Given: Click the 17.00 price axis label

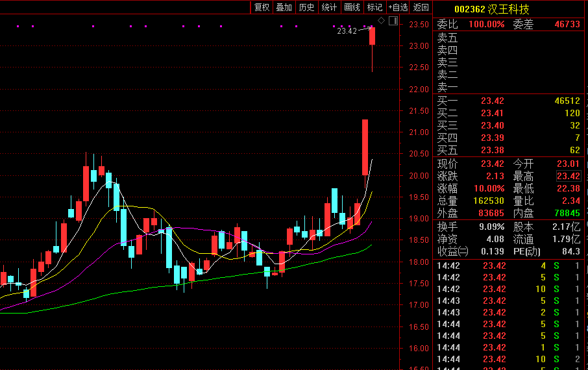Looking at the screenshot, I should pyautogui.click(x=419, y=305).
